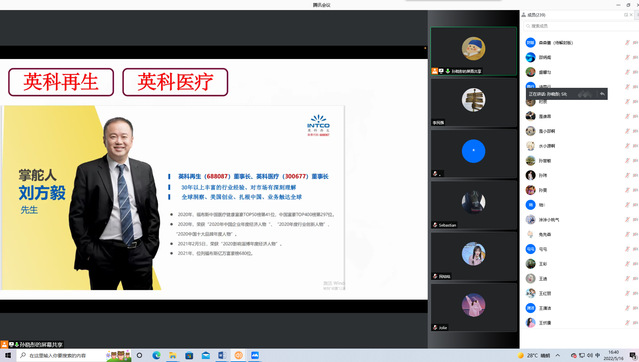The height and width of the screenshot is (362, 639).
Task: Click the speaking-indicator popup reply arrow
Action: (602, 94)
